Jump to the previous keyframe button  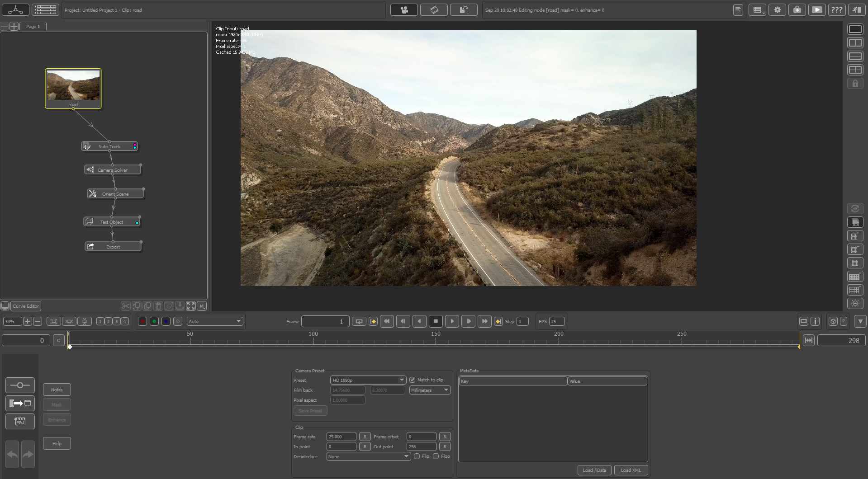point(373,321)
